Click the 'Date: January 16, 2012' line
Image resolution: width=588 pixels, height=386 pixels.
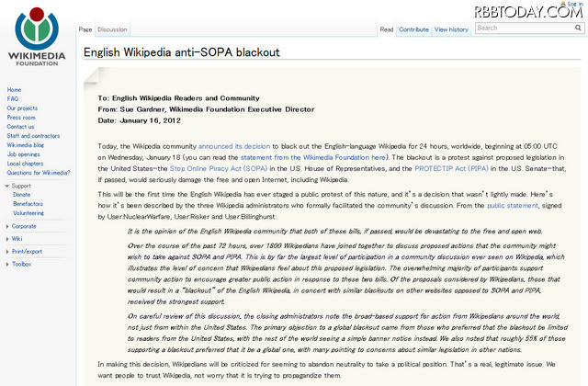139,120
